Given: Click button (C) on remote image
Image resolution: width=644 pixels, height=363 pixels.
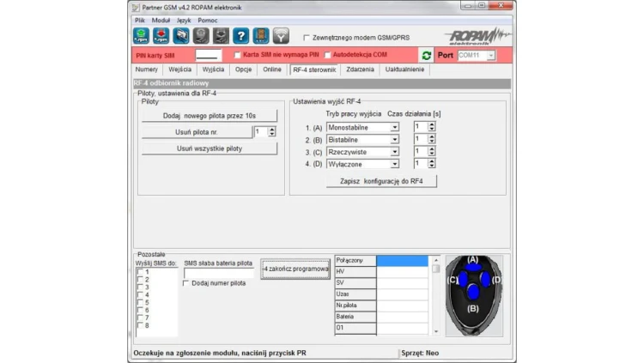Looking at the screenshot, I should click(x=464, y=279).
